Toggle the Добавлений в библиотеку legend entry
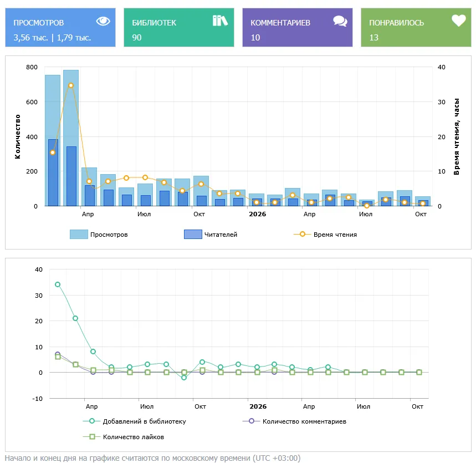The height and width of the screenshot is (463, 476). (x=134, y=421)
